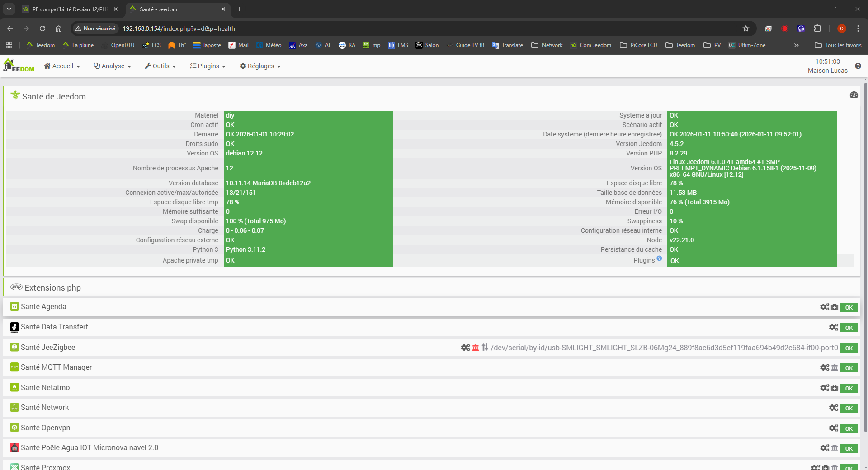This screenshot has height=470, width=868.
Task: Open Santé MQTT Manager configuration gears
Action: [825, 367]
